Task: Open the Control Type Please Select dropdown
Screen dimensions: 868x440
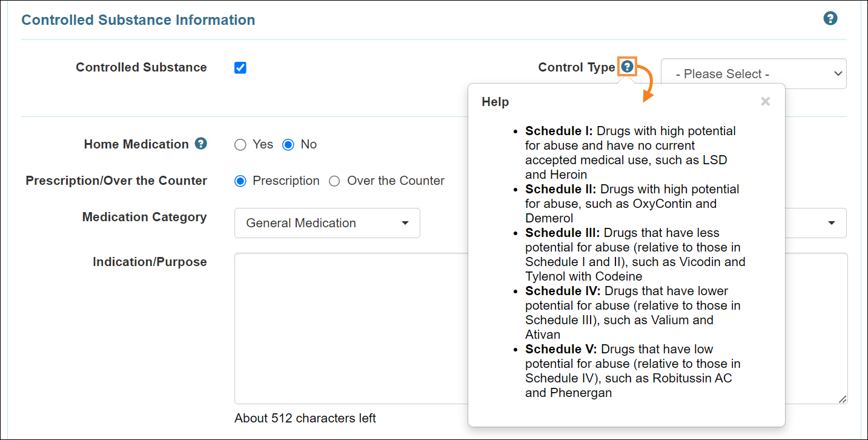Action: tap(754, 74)
